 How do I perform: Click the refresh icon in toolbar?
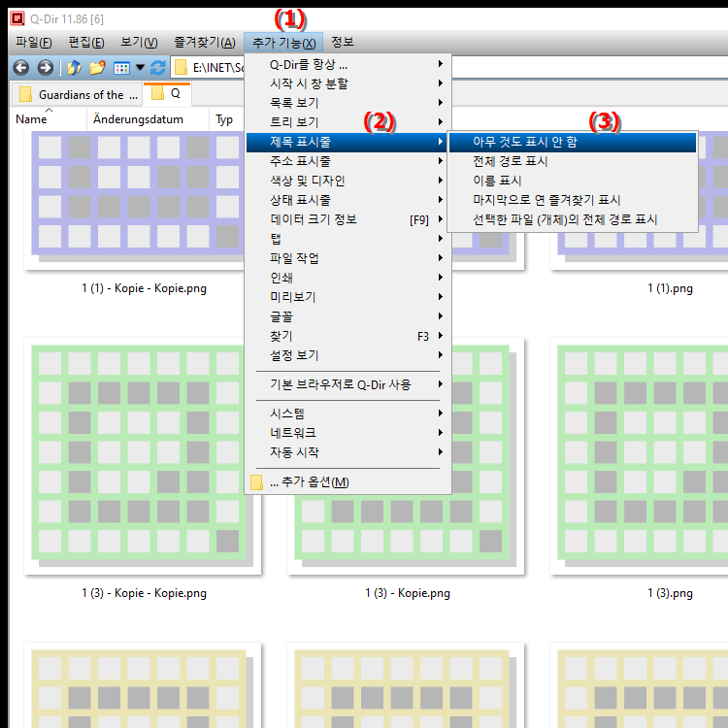tap(158, 68)
